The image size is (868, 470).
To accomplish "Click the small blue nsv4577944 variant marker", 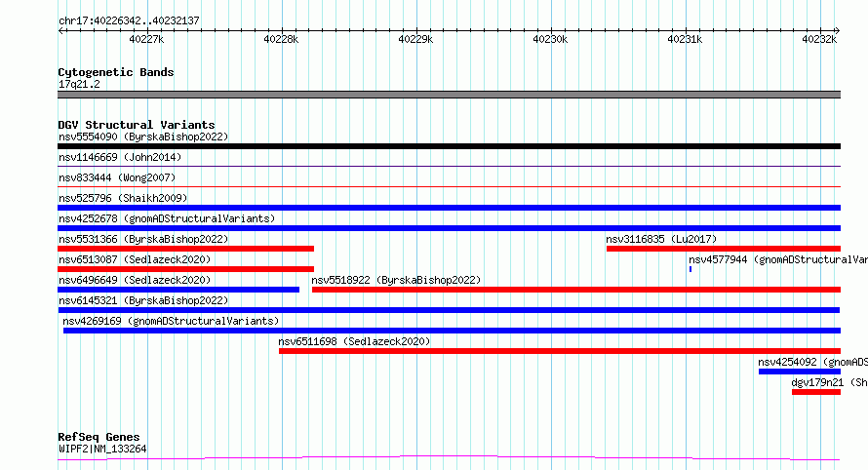I will click(x=690, y=269).
